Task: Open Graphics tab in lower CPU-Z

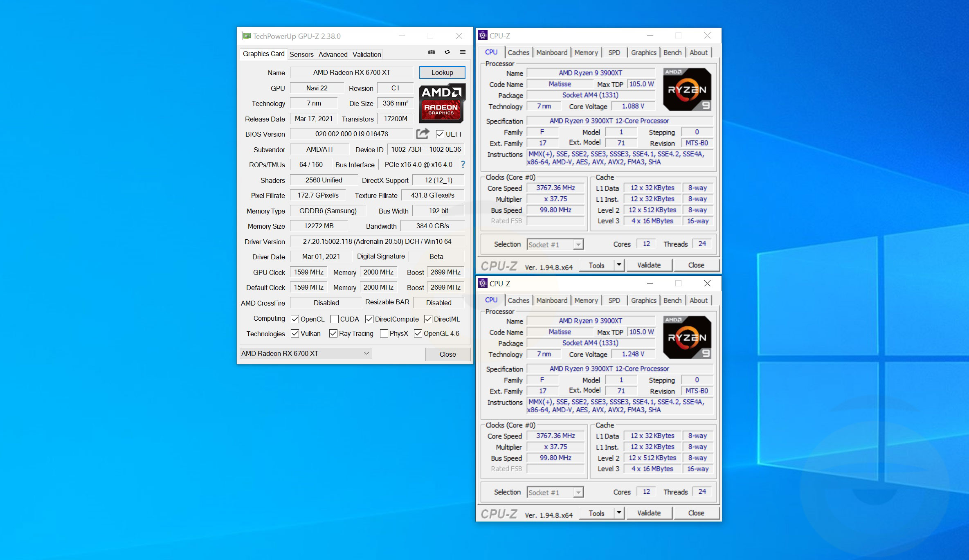Action: pos(643,300)
